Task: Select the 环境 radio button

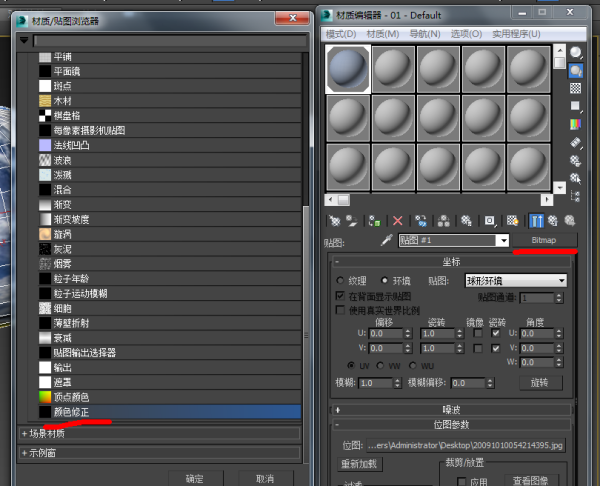Action: tap(385, 281)
